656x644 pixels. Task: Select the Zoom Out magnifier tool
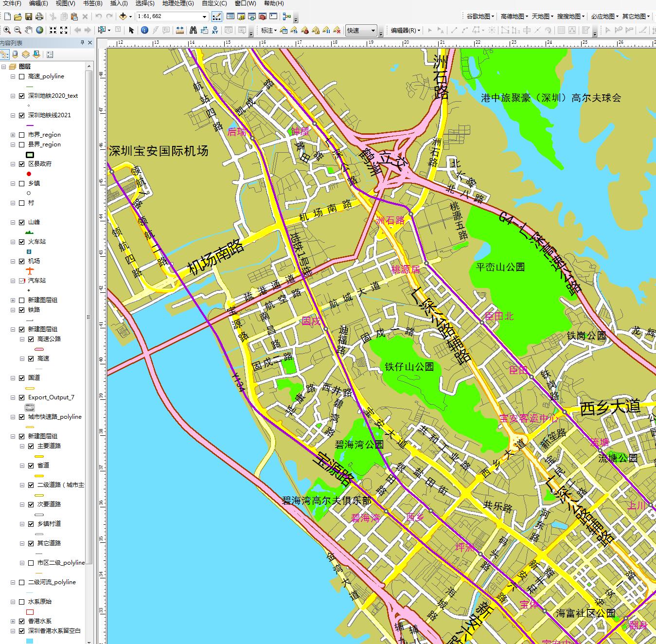(18, 30)
